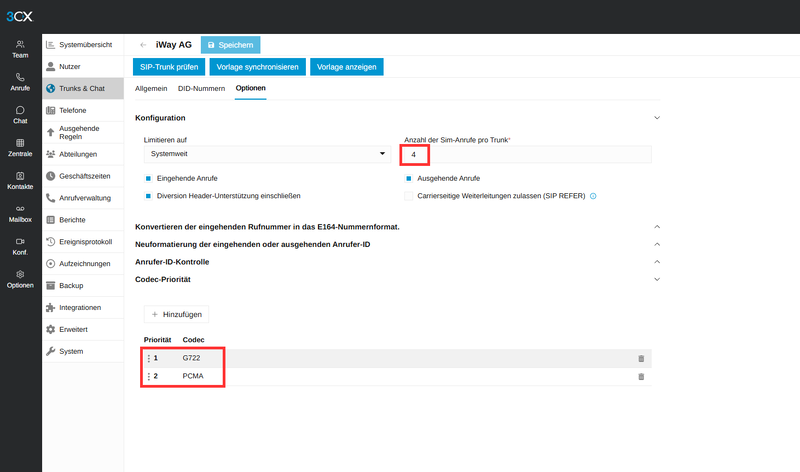This screenshot has height=472, width=800.
Task: Toggle the Eingehende Anrufe checkbox
Action: click(x=148, y=179)
